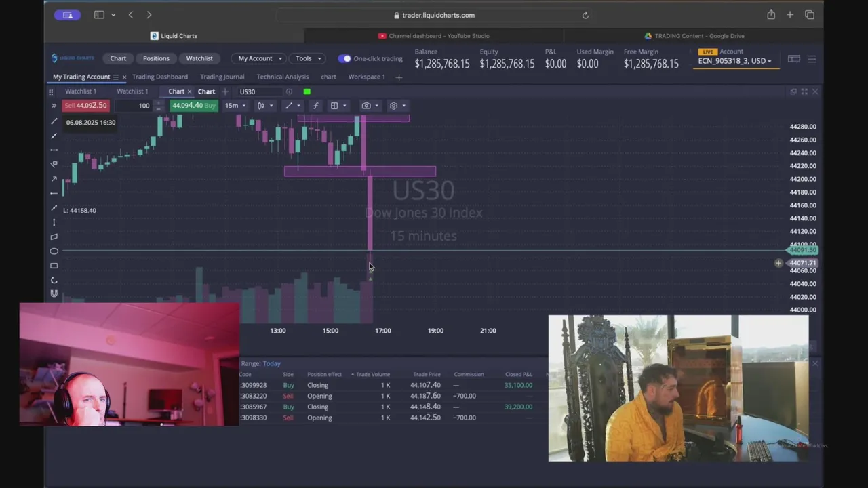Sort by Trade Volume column header
Screen dimensions: 868x488
[373, 374]
